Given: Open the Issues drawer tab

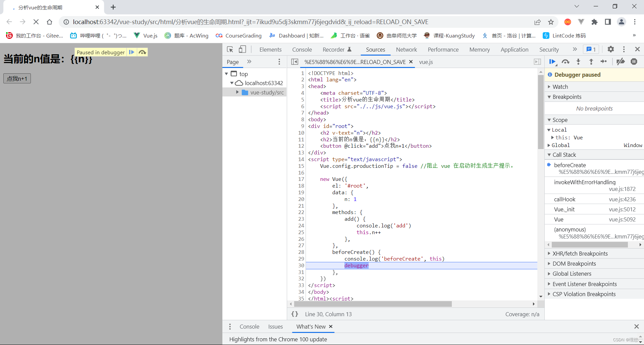Looking at the screenshot, I should (x=275, y=327).
